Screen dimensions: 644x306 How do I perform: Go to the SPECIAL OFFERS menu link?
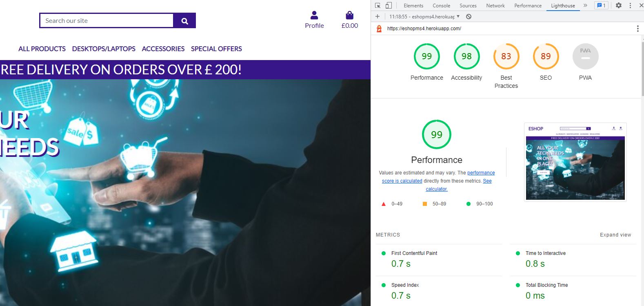[216, 49]
